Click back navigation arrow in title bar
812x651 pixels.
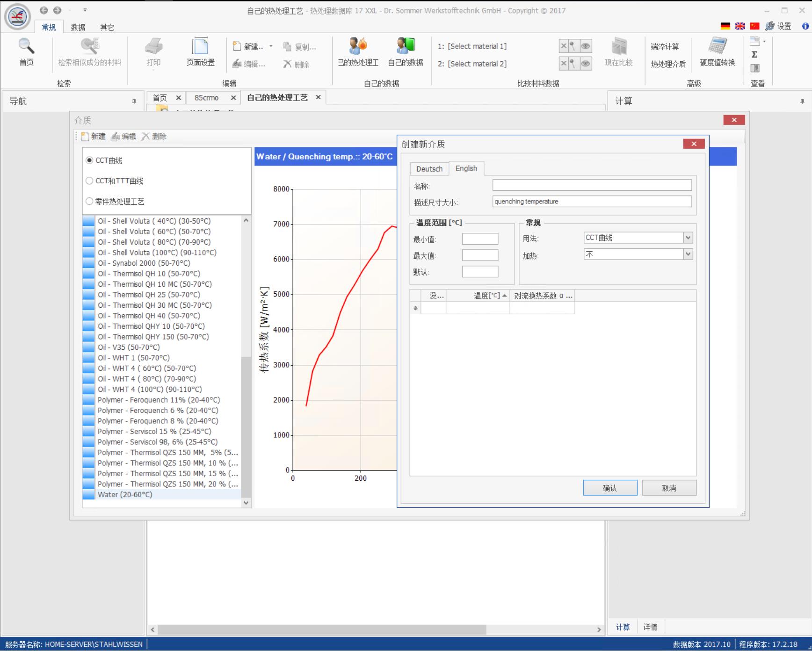(43, 10)
